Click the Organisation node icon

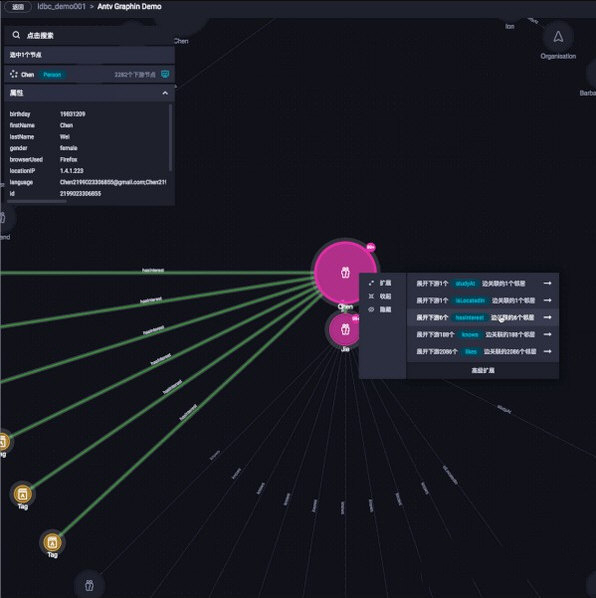point(558,37)
